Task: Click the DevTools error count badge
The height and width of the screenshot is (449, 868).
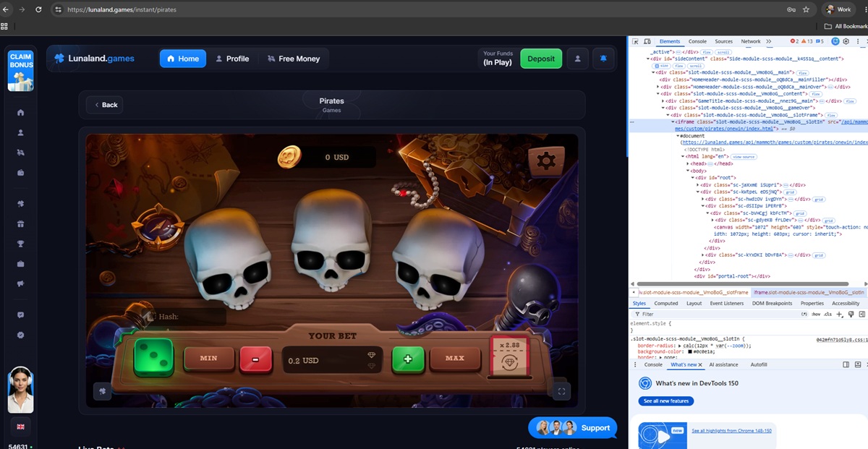Action: 794,41
